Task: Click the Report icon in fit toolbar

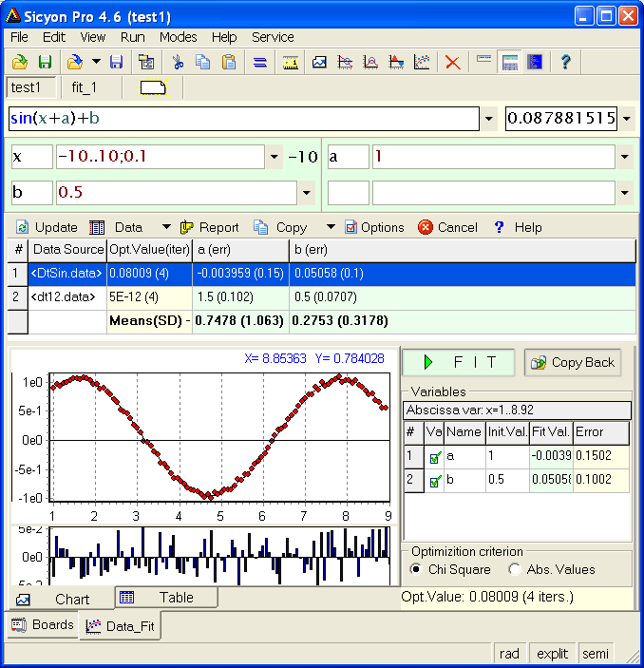Action: (186, 227)
